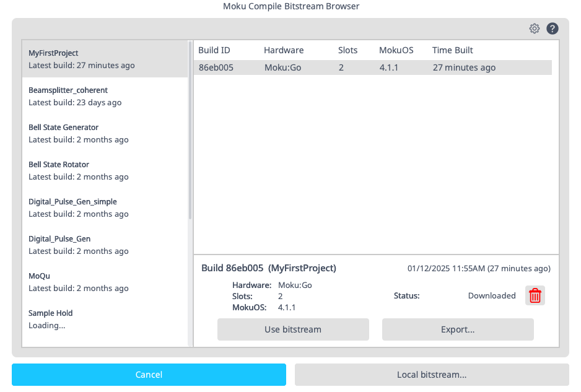Click the Sample Hold project
The image size is (581, 392).
tap(104, 319)
